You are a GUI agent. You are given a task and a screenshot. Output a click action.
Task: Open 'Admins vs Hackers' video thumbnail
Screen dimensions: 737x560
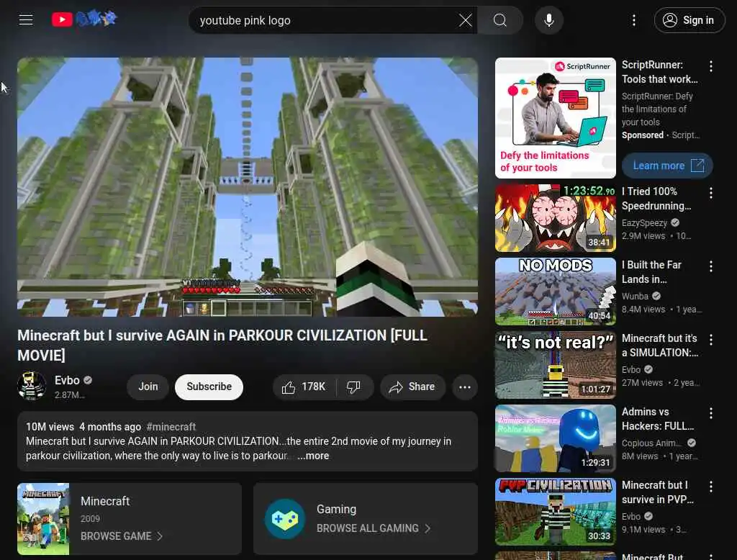[x=555, y=438]
